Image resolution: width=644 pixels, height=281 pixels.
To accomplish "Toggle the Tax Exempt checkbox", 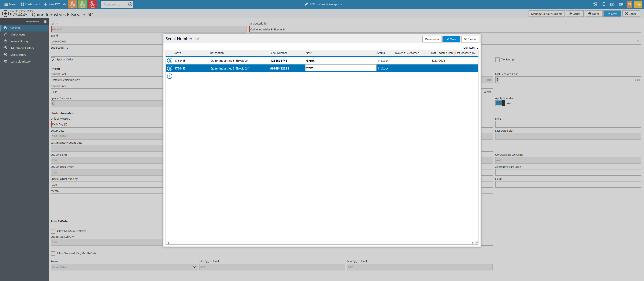I will [x=497, y=60].
